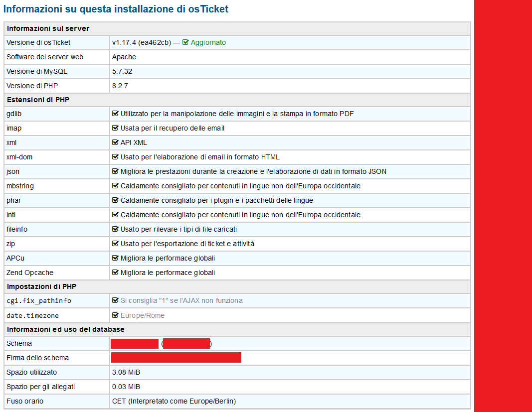This screenshot has width=532, height=412.
Task: Click the intl extension name
Action: [11, 215]
